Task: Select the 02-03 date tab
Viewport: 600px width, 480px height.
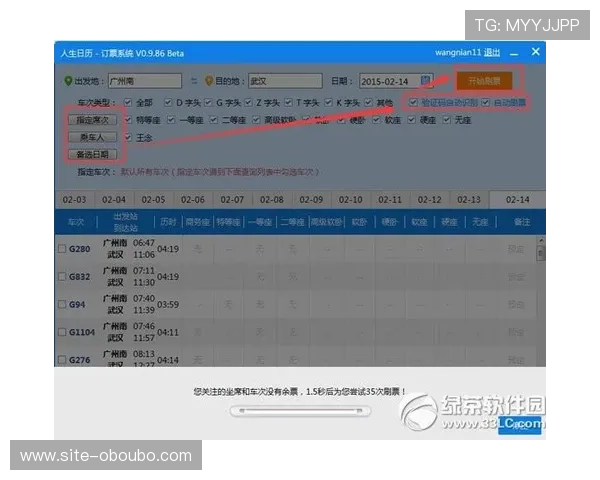Action: click(74, 199)
